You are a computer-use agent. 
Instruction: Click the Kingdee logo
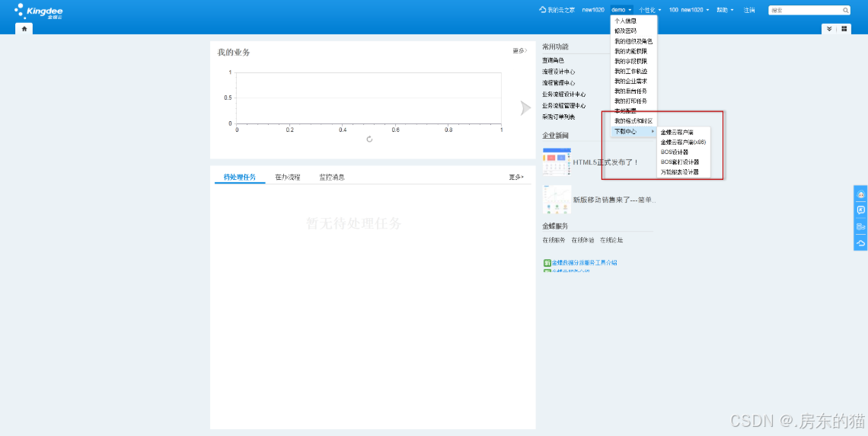click(38, 11)
